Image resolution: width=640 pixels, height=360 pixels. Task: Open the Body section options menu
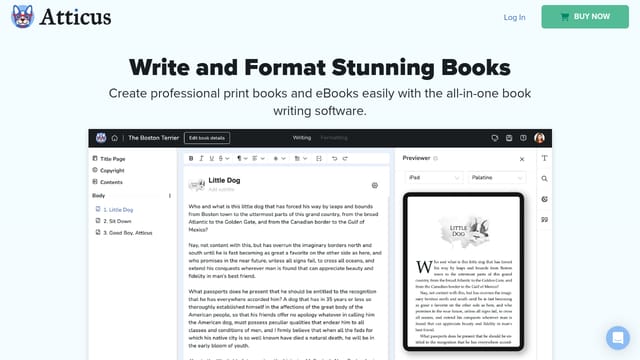click(x=170, y=196)
